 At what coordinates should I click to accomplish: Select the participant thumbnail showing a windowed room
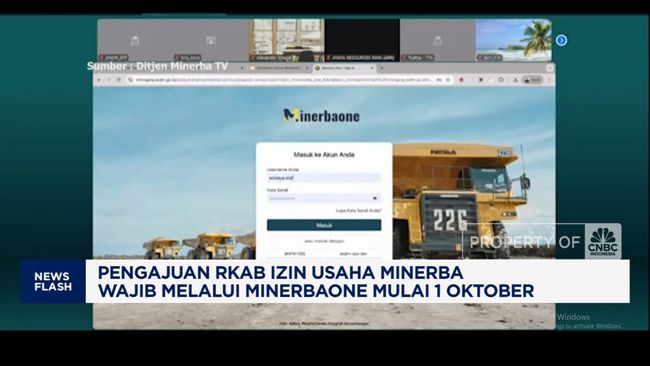[286, 40]
